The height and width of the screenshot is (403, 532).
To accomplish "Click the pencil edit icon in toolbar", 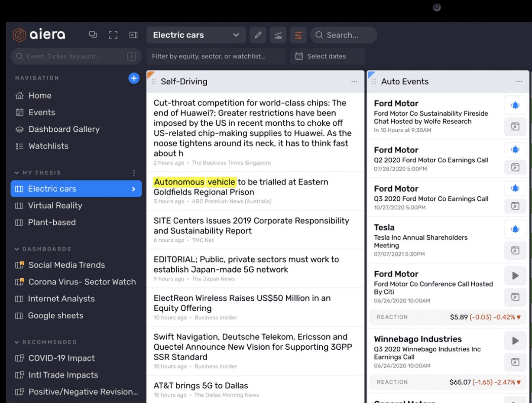I will tap(258, 35).
